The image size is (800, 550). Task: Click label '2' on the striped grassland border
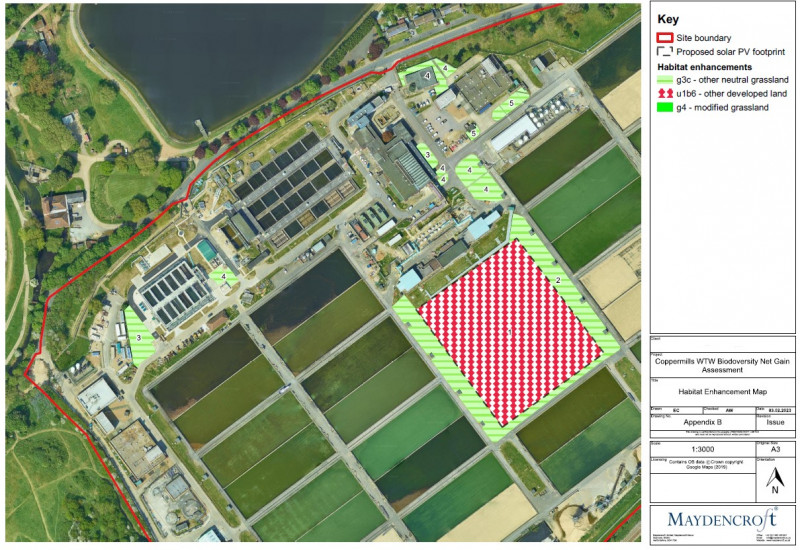558,280
